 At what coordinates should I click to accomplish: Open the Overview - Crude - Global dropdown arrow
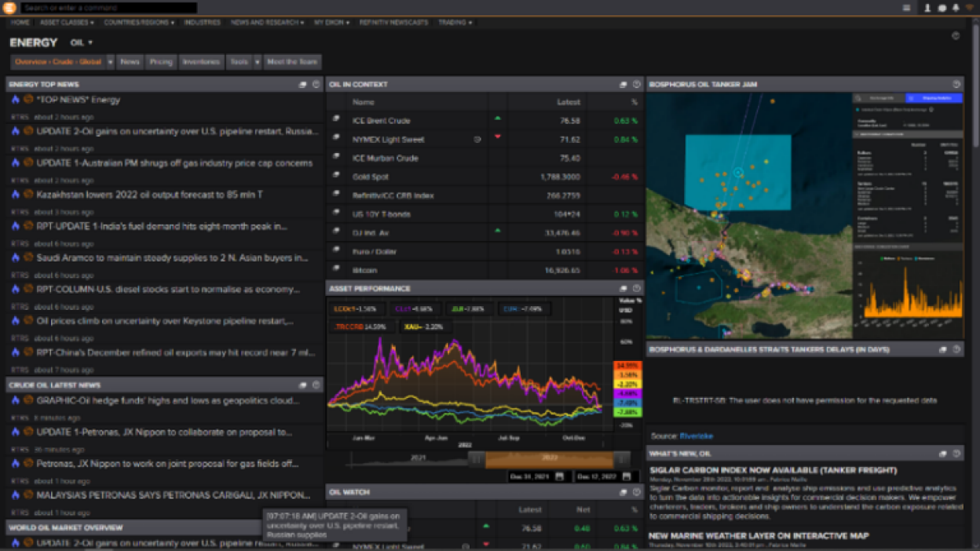tap(110, 62)
